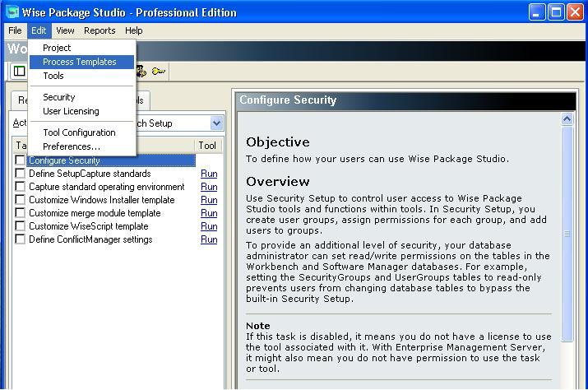Image resolution: width=588 pixels, height=390 pixels.
Task: Check Customize WiseScript template checkbox
Action: click(x=20, y=225)
